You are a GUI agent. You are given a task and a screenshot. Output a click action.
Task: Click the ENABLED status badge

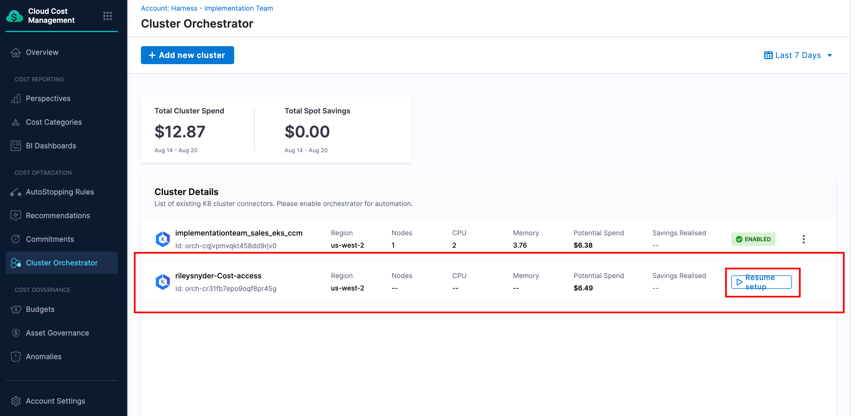(753, 239)
